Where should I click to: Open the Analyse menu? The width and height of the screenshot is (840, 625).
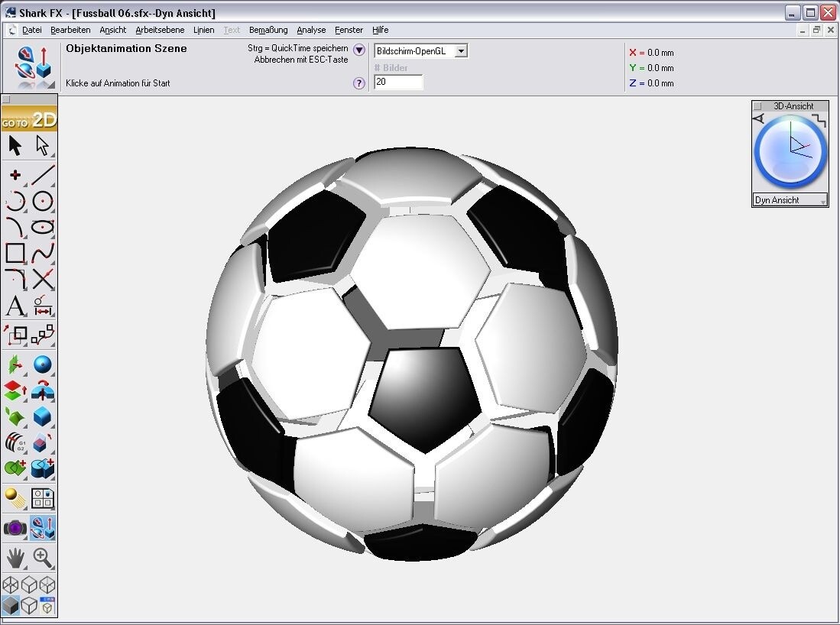click(311, 30)
